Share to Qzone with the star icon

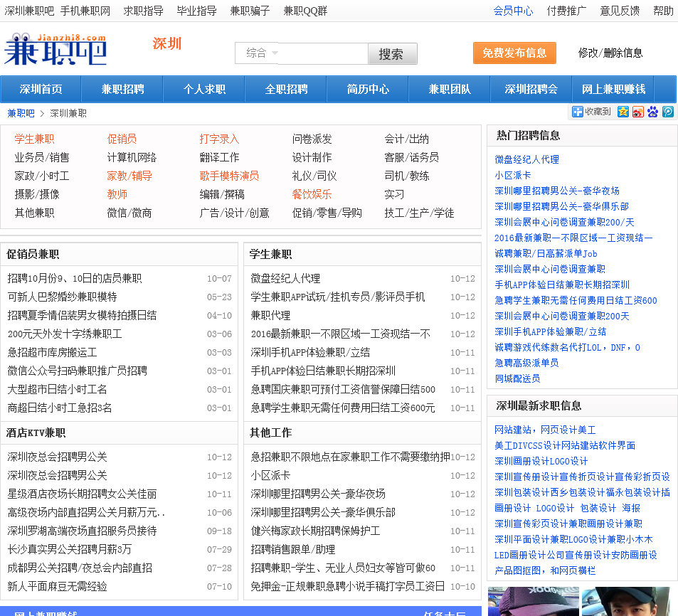click(x=623, y=112)
